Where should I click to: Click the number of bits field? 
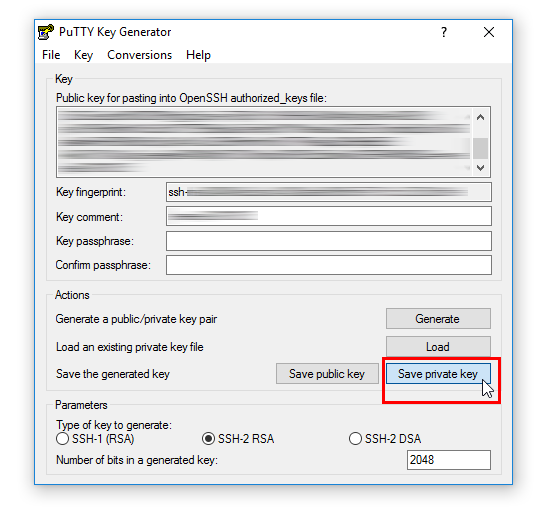[449, 460]
